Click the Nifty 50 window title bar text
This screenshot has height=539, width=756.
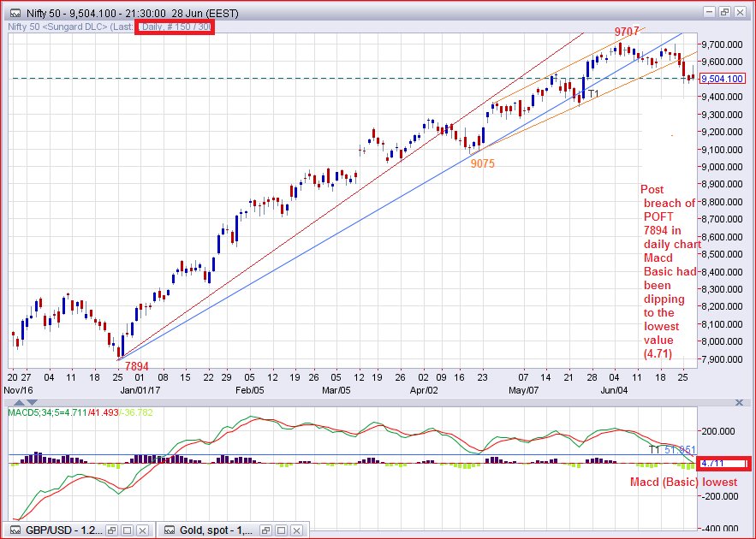132,13
